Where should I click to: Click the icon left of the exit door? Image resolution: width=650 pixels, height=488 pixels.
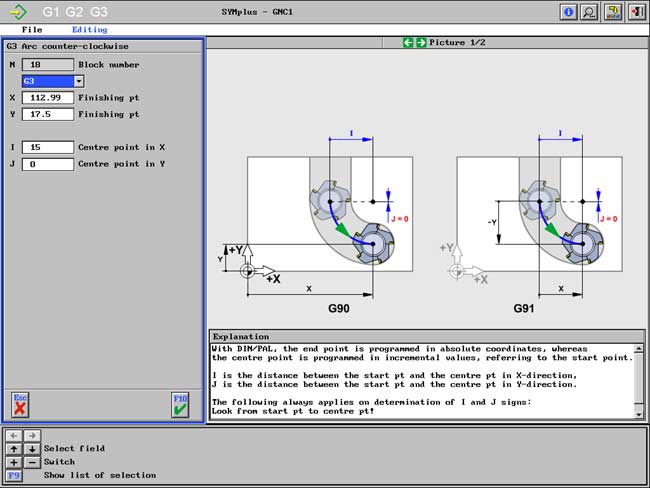(x=613, y=12)
